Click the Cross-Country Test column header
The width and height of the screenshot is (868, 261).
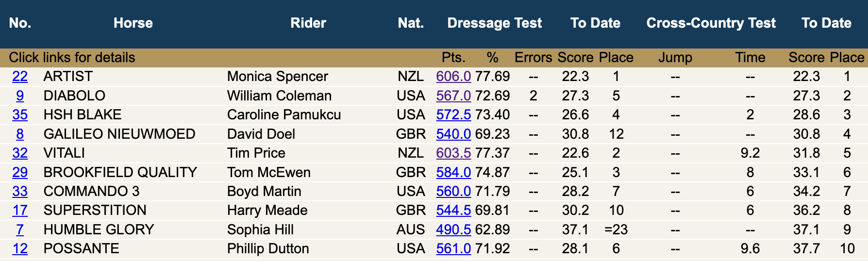pyautogui.click(x=711, y=23)
